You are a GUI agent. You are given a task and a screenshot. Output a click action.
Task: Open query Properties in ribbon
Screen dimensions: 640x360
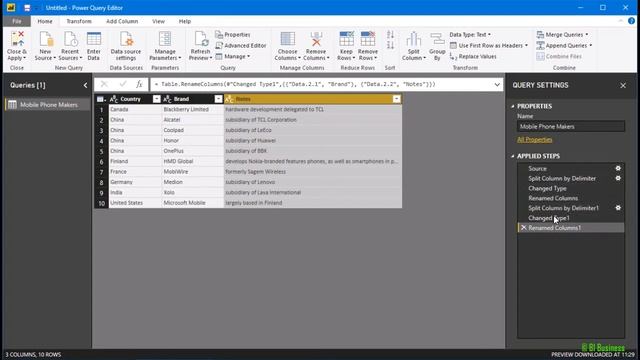point(233,35)
